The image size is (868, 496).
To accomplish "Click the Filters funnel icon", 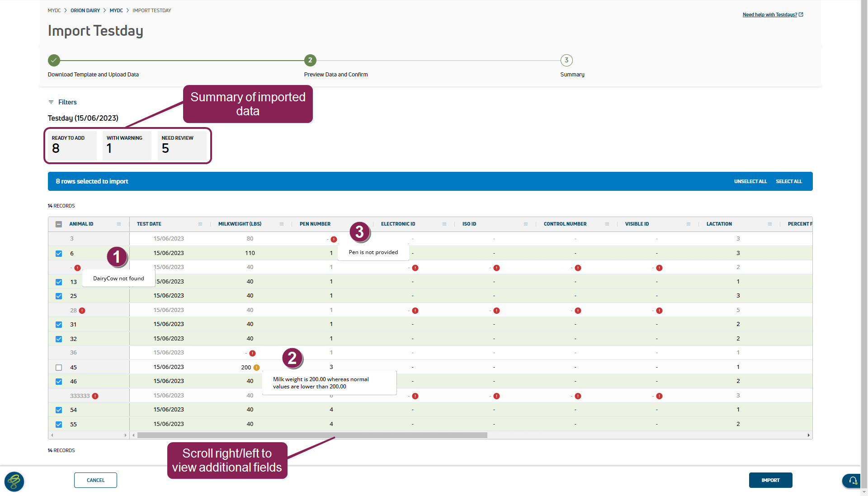I will 51,102.
